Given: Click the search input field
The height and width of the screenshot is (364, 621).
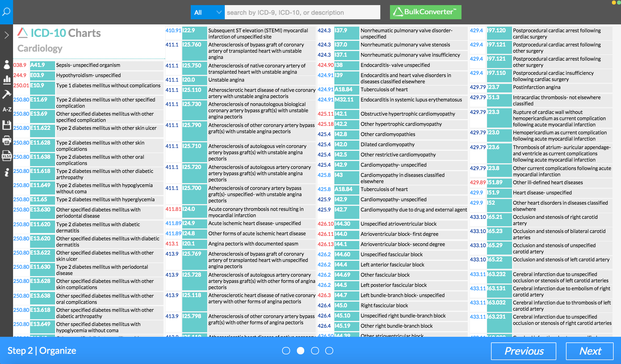Looking at the screenshot, I should (304, 12).
